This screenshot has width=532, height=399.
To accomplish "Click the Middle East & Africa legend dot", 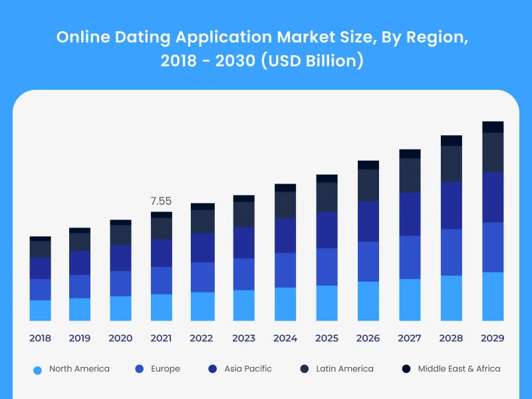I will pyautogui.click(x=406, y=369).
